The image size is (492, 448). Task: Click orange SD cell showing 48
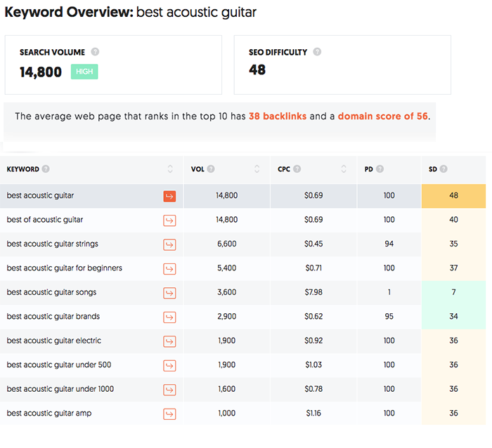click(x=453, y=196)
